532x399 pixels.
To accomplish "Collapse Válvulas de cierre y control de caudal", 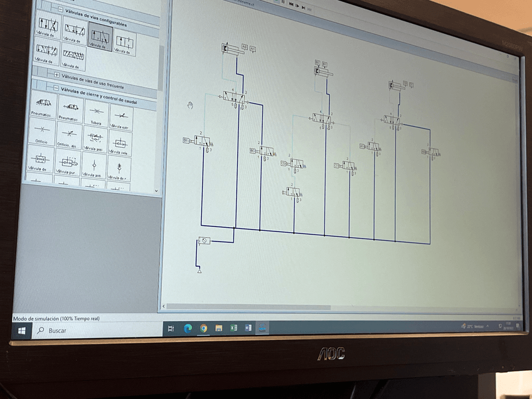I will pyautogui.click(x=56, y=88).
